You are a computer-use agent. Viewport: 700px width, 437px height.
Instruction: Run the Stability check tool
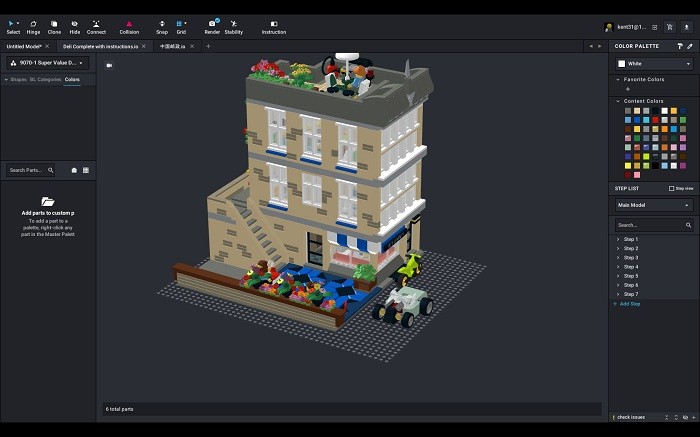pyautogui.click(x=233, y=26)
